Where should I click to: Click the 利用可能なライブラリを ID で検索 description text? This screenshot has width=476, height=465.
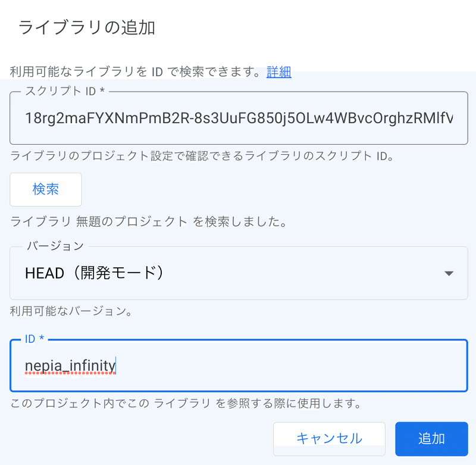(135, 72)
